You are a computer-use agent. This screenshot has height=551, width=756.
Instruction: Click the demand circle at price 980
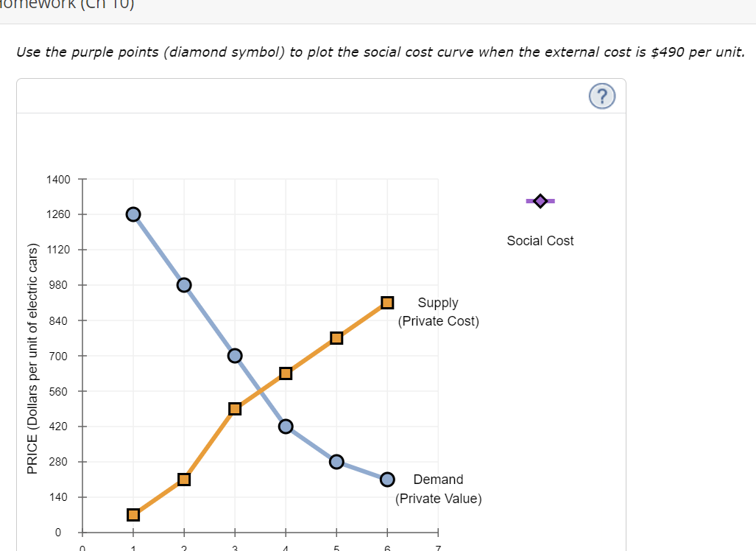click(183, 284)
